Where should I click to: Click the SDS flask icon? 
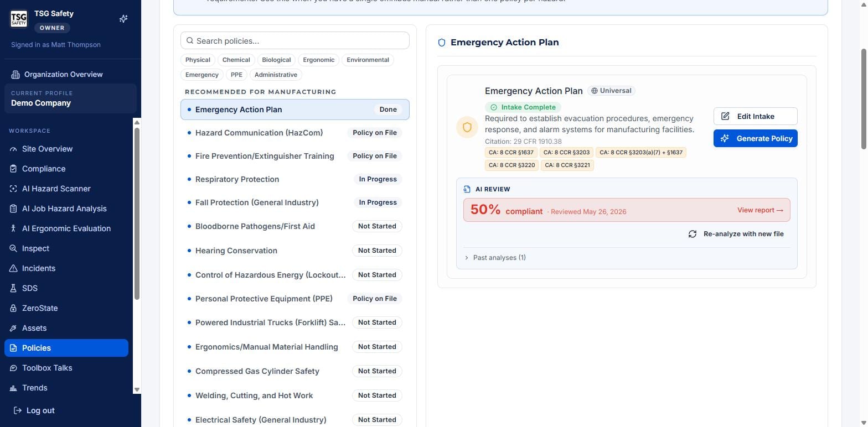pyautogui.click(x=13, y=288)
